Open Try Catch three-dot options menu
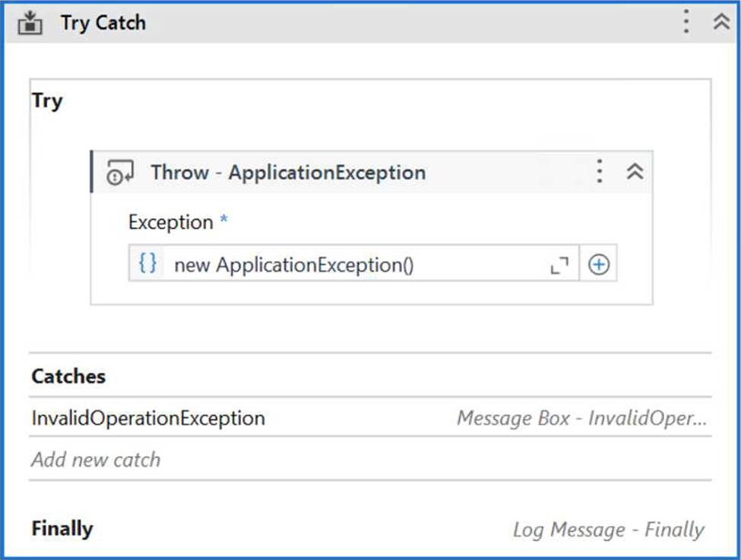The image size is (741, 560). click(686, 22)
